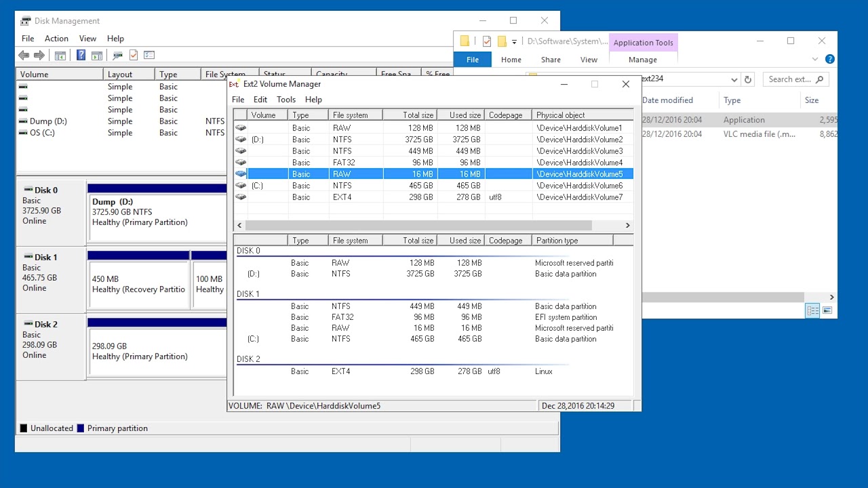Select \Device\HarddiskVolume3 NTFS 449 MB row

pos(433,151)
